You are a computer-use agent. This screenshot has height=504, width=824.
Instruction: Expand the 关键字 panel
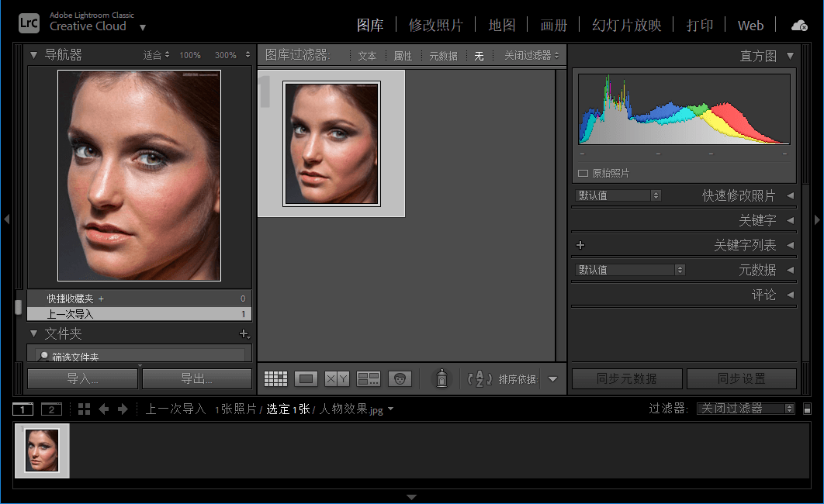(790, 220)
